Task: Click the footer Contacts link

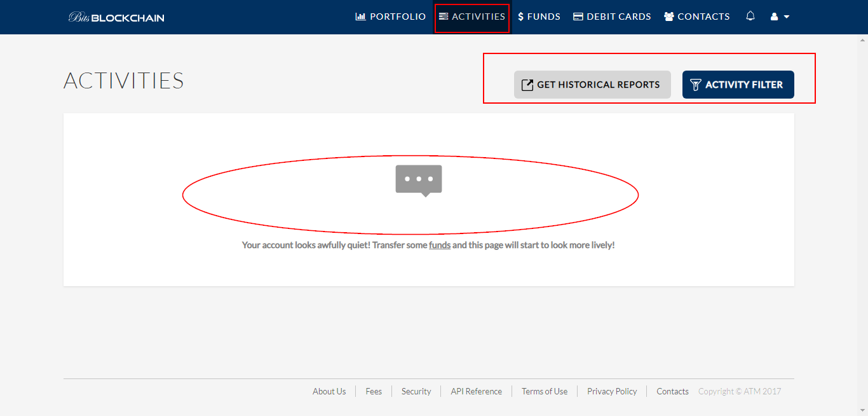Action: pos(672,391)
